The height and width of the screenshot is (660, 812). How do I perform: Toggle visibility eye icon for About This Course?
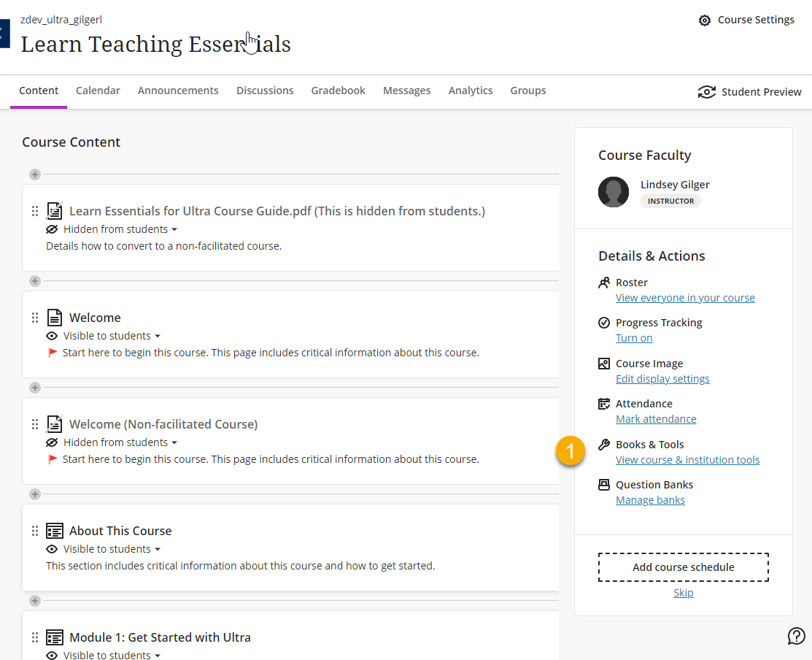coord(52,549)
